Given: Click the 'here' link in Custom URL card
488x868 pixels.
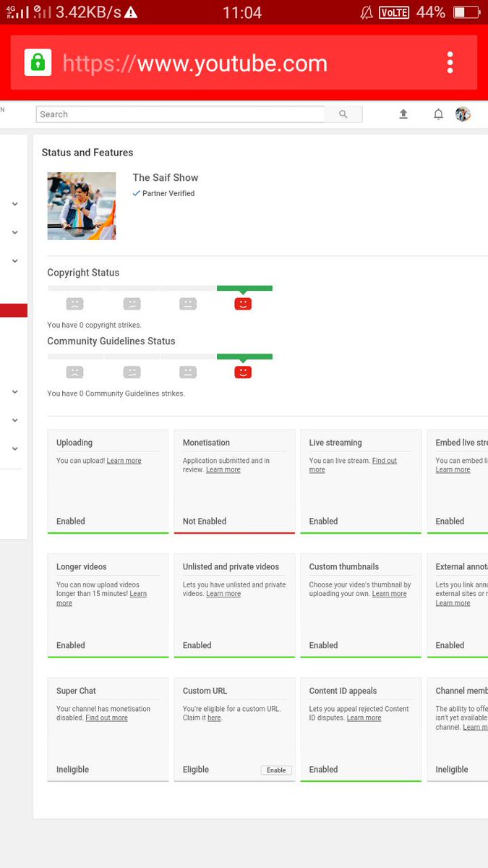Looking at the screenshot, I should (214, 718).
